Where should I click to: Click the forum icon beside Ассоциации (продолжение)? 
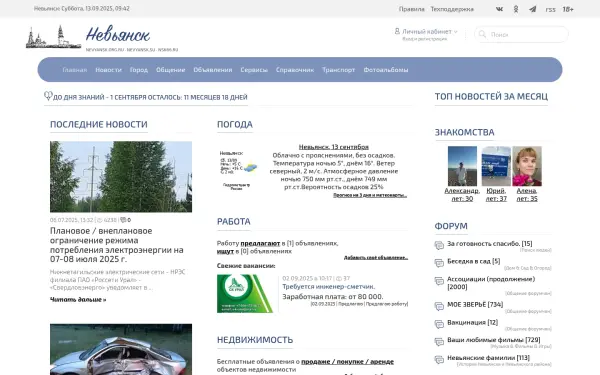[439, 281]
